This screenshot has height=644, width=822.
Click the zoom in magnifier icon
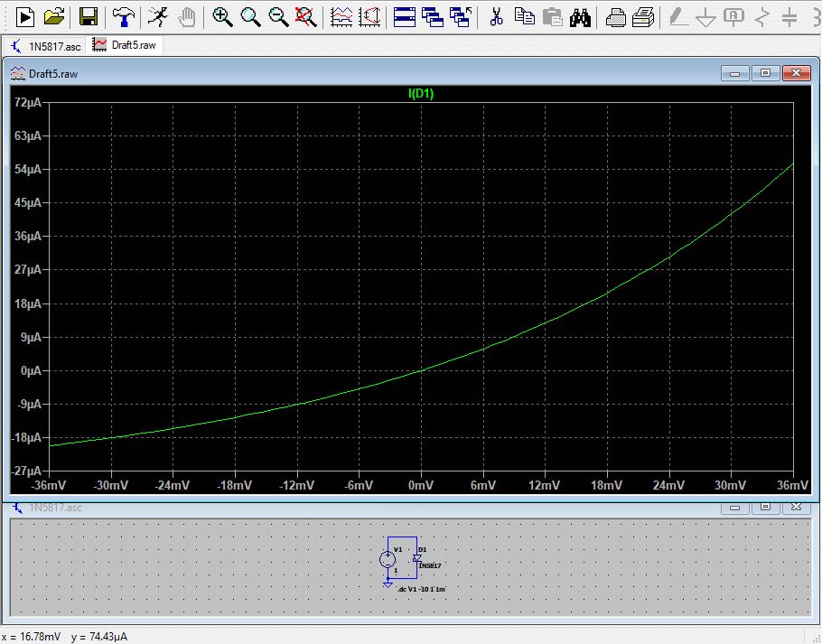[x=222, y=16]
